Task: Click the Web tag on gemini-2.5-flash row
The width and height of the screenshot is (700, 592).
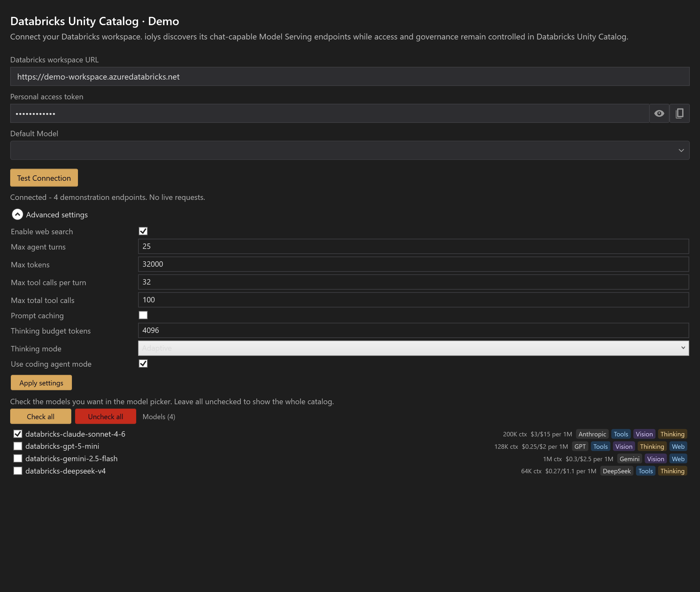Action: 678,459
